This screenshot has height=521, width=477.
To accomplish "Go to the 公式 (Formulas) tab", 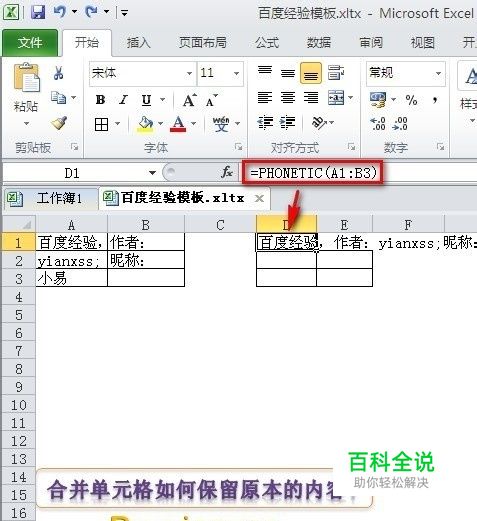I will (267, 43).
